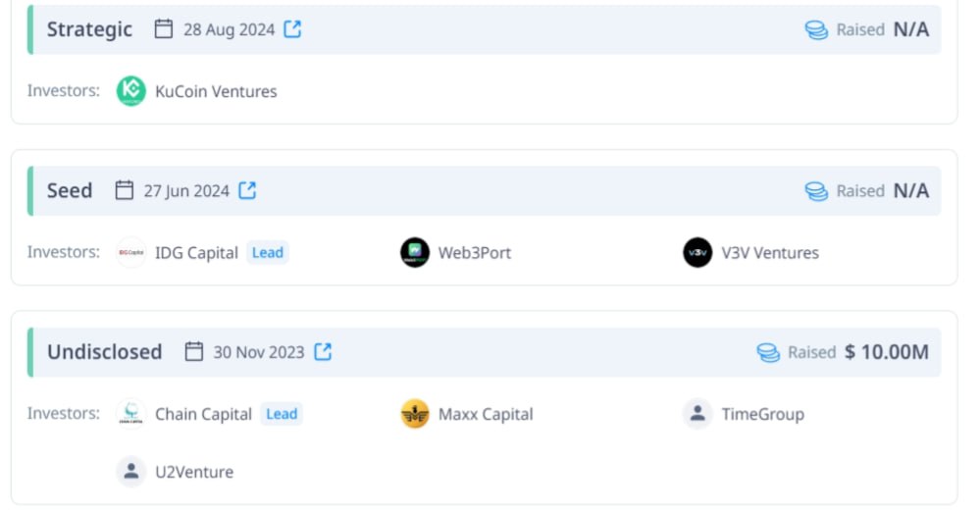Click Lead badge next to IDG Capital
Screen dimensions: 980x511
click(x=268, y=252)
